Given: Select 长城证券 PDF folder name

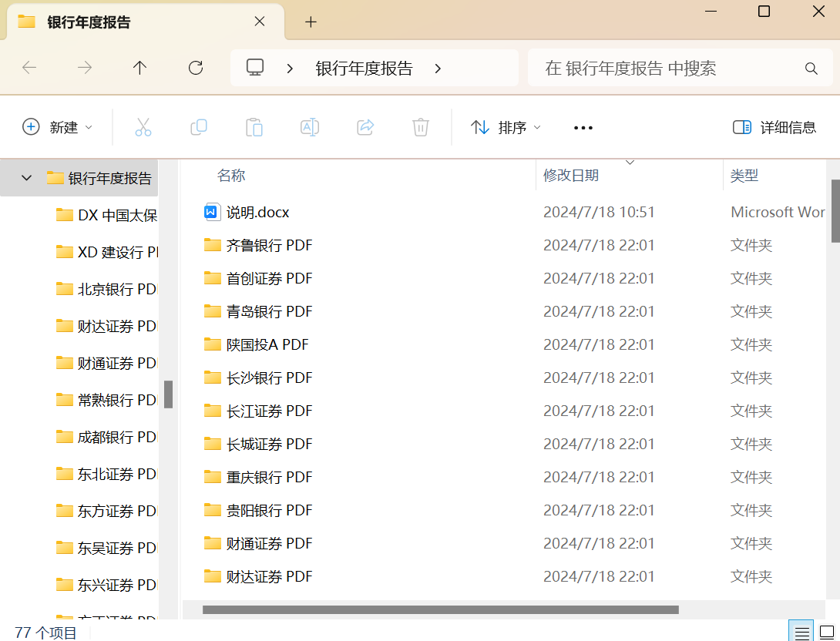Looking at the screenshot, I should (x=269, y=445).
